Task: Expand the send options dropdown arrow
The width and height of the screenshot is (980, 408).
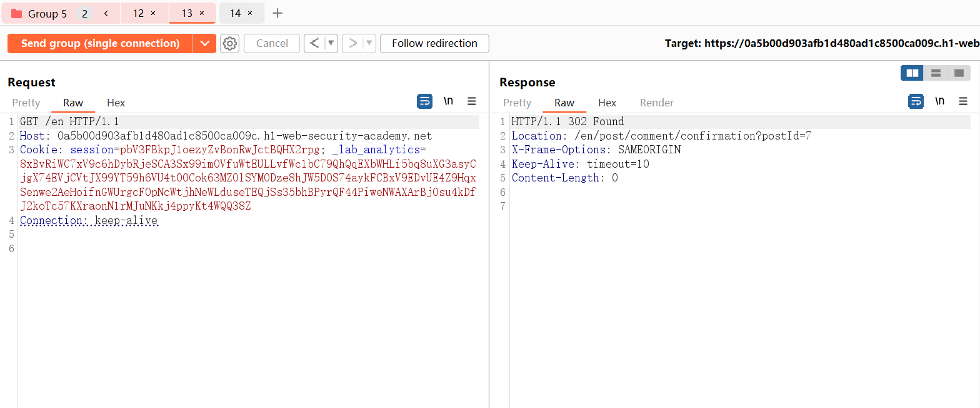Action: pyautogui.click(x=204, y=43)
